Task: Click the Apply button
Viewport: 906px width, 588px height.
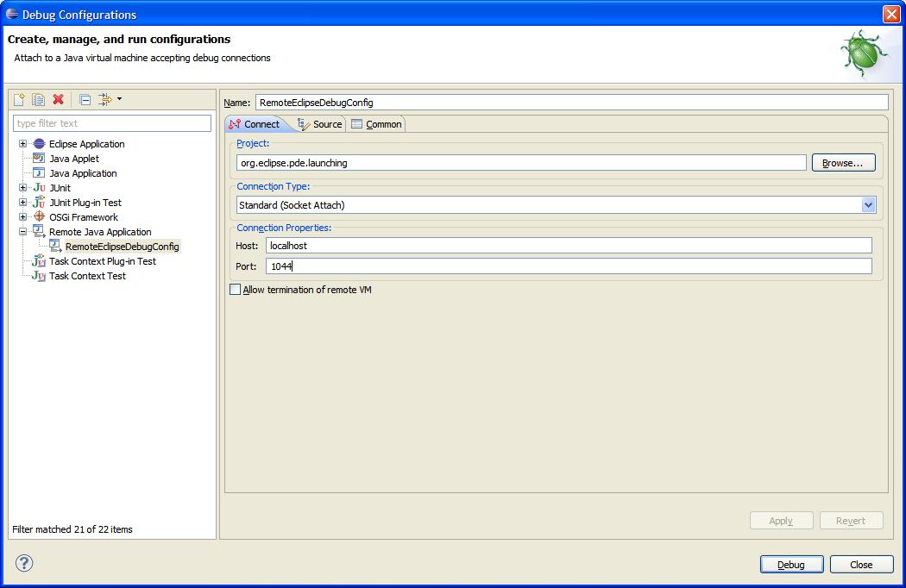Action: pyautogui.click(x=781, y=521)
